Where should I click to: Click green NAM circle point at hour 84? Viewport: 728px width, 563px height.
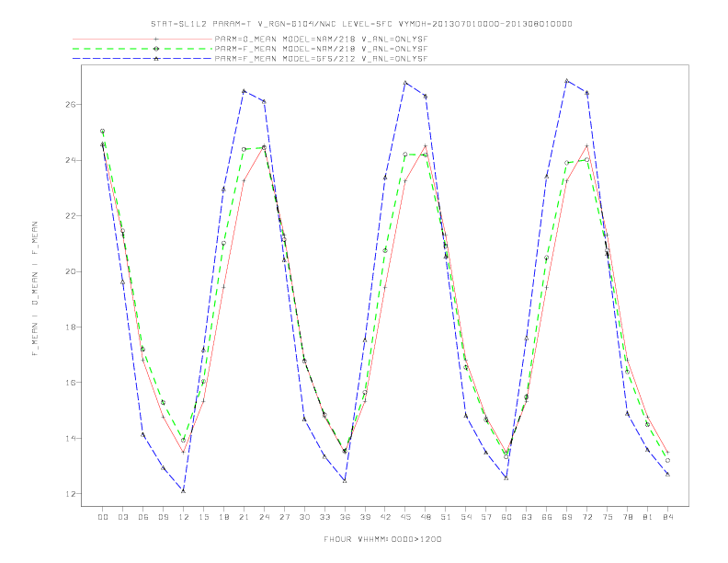667,460
